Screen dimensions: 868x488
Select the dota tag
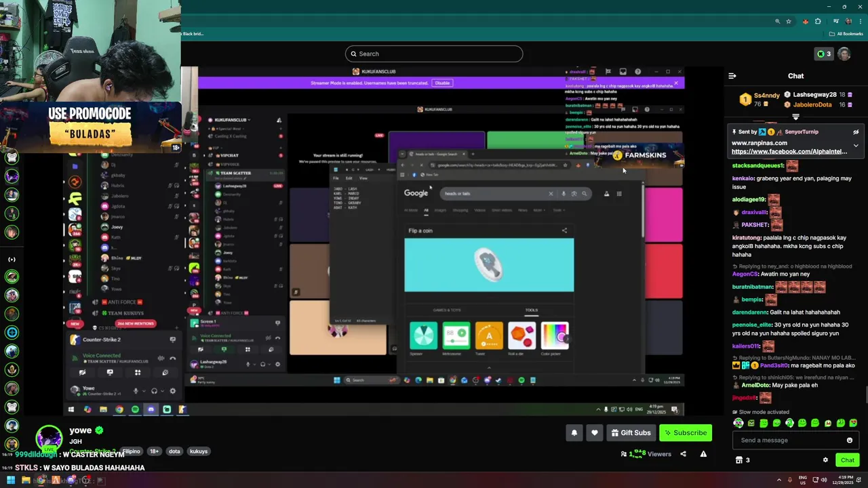coord(174,451)
